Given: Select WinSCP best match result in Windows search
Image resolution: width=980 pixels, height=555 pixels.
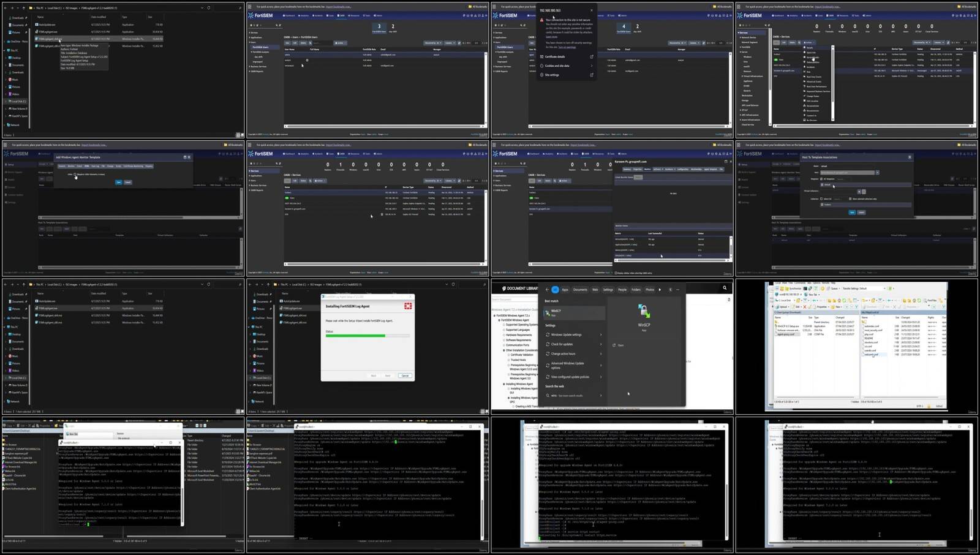Looking at the screenshot, I should [x=574, y=312].
